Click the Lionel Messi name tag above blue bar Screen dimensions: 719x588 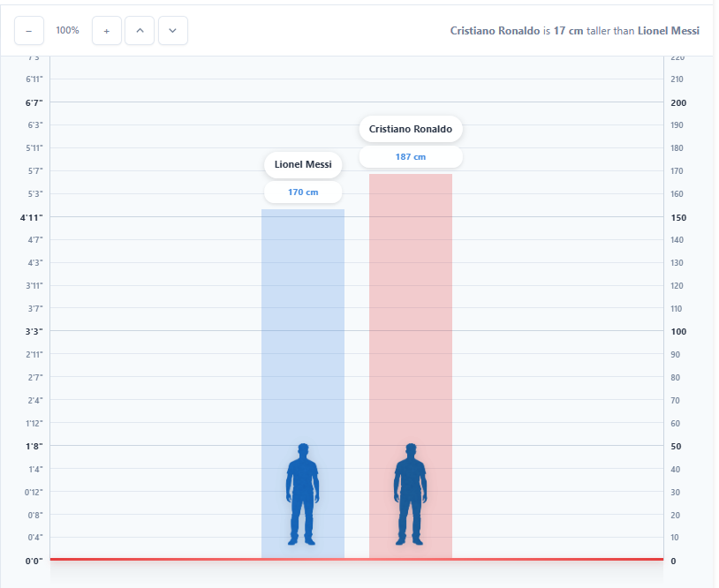coord(303,165)
